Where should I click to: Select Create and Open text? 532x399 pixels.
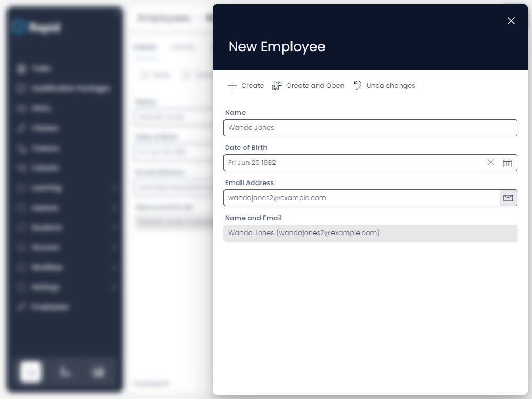(315, 86)
